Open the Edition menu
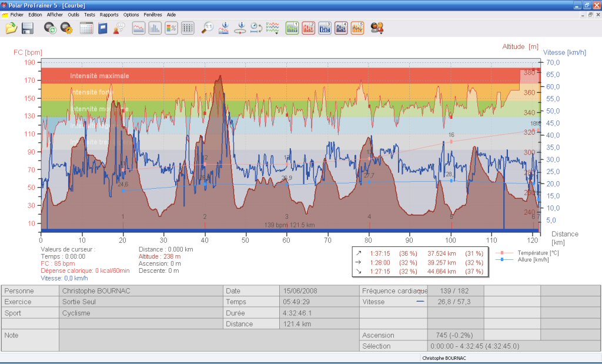 click(35, 15)
